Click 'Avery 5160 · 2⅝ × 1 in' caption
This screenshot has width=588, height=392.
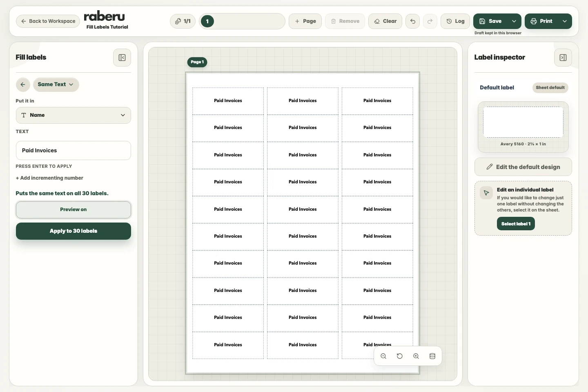click(523, 144)
